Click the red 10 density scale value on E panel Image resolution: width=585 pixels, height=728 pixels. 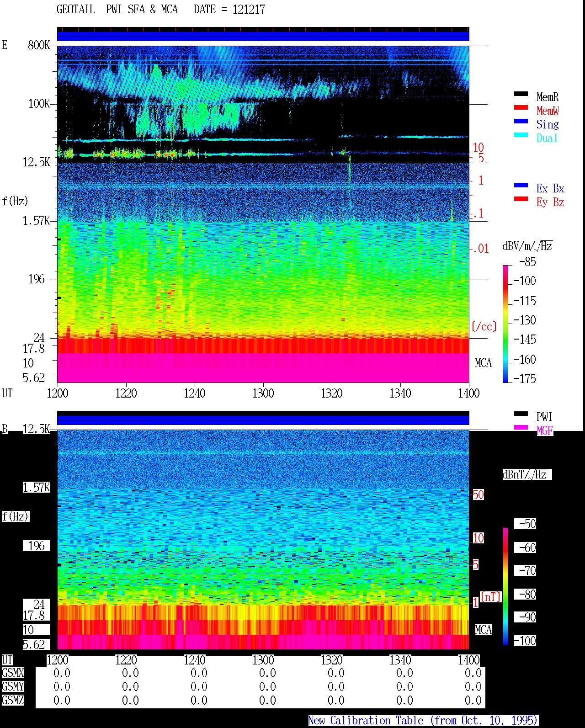point(478,147)
